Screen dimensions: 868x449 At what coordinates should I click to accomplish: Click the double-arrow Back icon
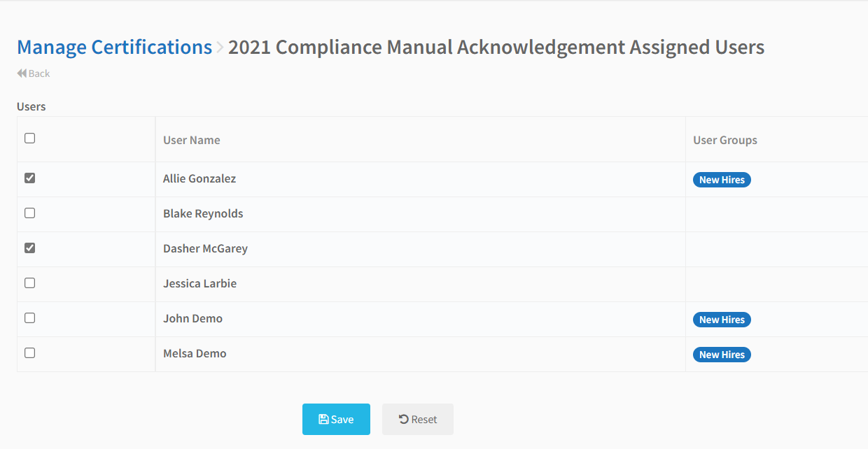[22, 73]
